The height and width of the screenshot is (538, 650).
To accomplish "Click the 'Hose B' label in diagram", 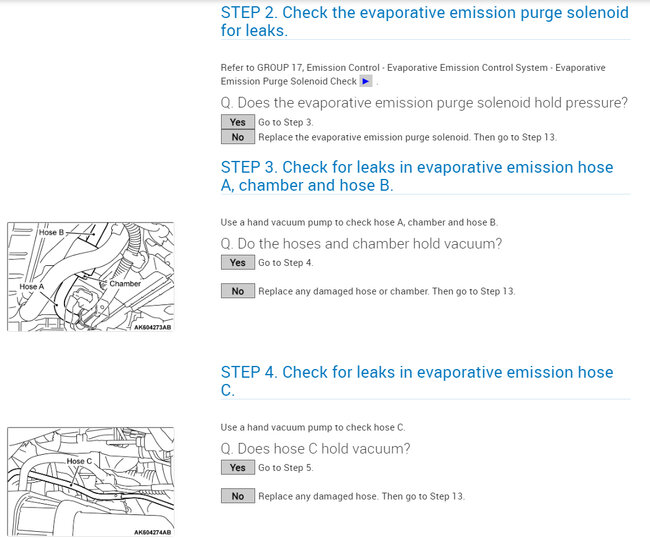I will coord(52,232).
